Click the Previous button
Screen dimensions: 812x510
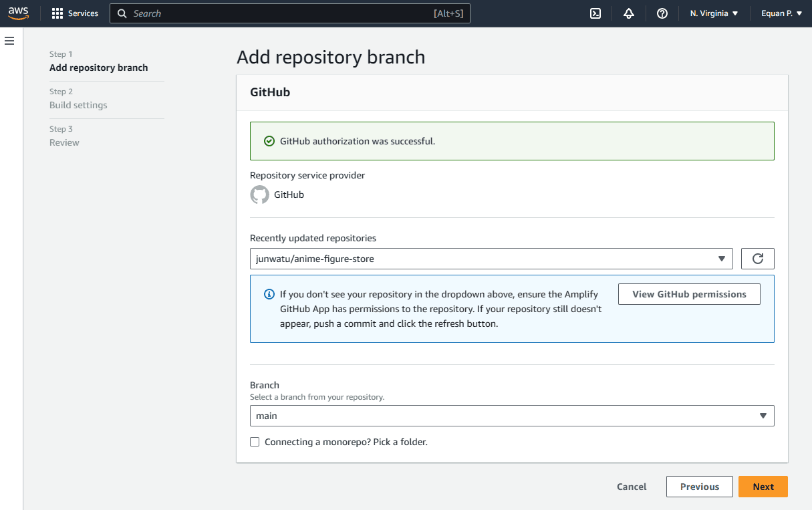[700, 487]
